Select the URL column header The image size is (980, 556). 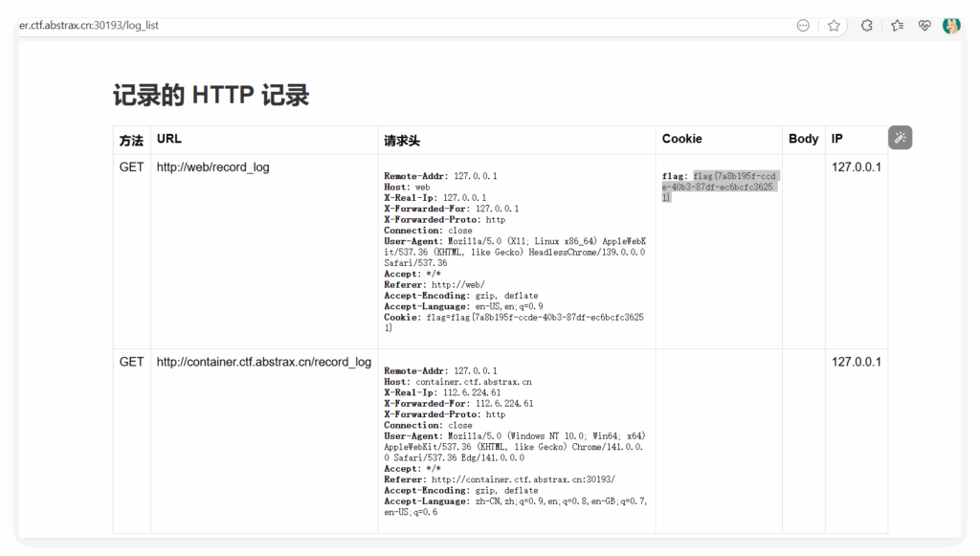click(x=169, y=139)
